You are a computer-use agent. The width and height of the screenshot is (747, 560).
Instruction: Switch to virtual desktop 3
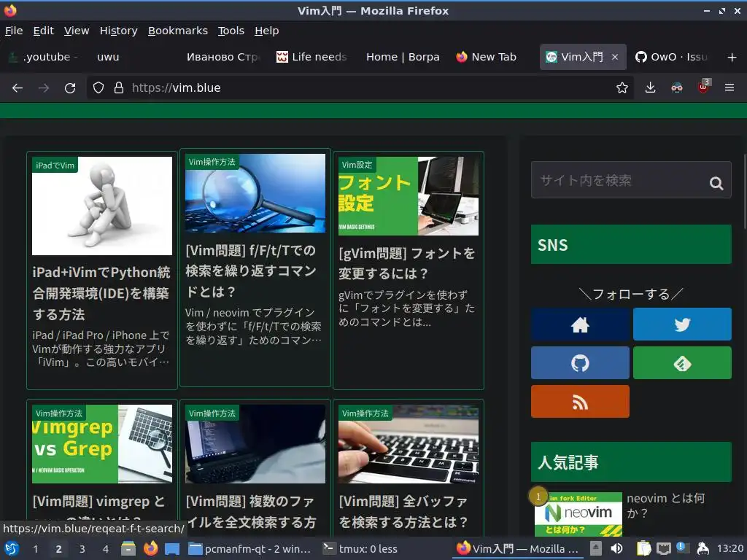click(82, 549)
